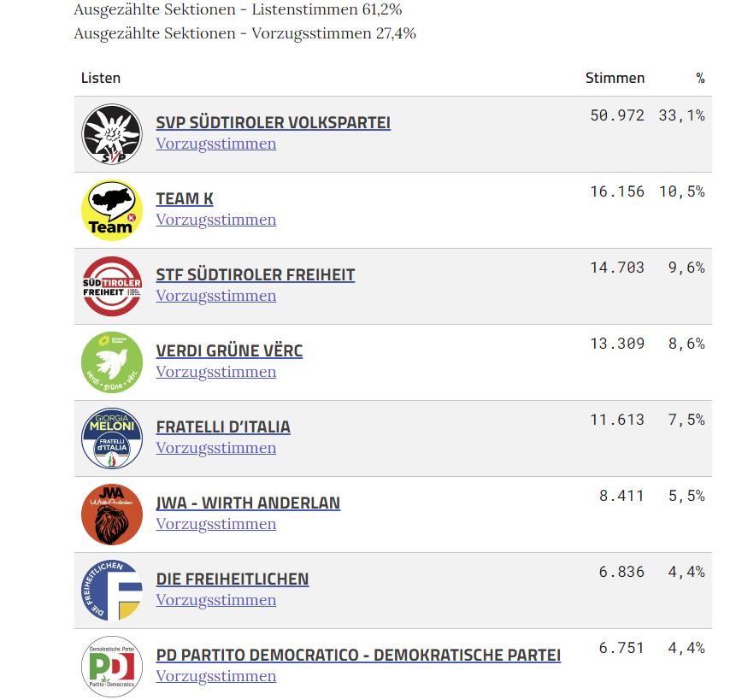This screenshot has height=700, width=730.
Task: Show Vorzugsstimmen for Die Freiheitlichen
Action: pyautogui.click(x=216, y=600)
